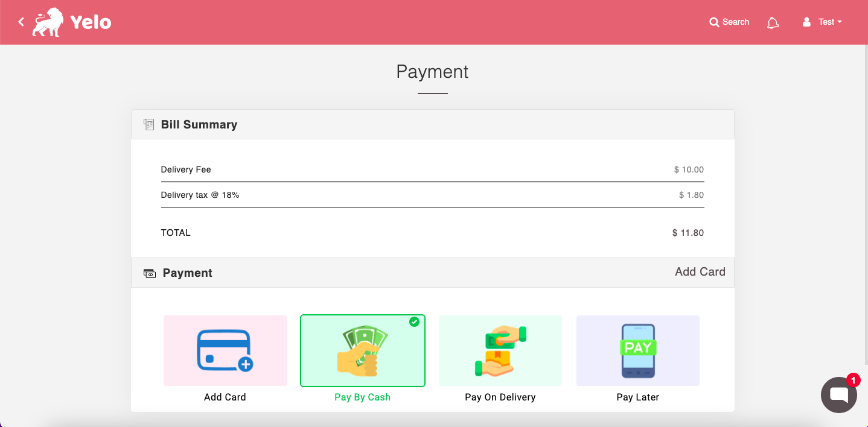Click the Bill Summary heading
The width and height of the screenshot is (868, 427).
(199, 125)
